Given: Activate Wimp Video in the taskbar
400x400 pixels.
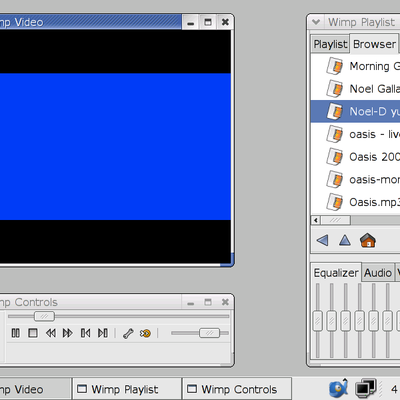Looking at the screenshot, I should [35, 389].
